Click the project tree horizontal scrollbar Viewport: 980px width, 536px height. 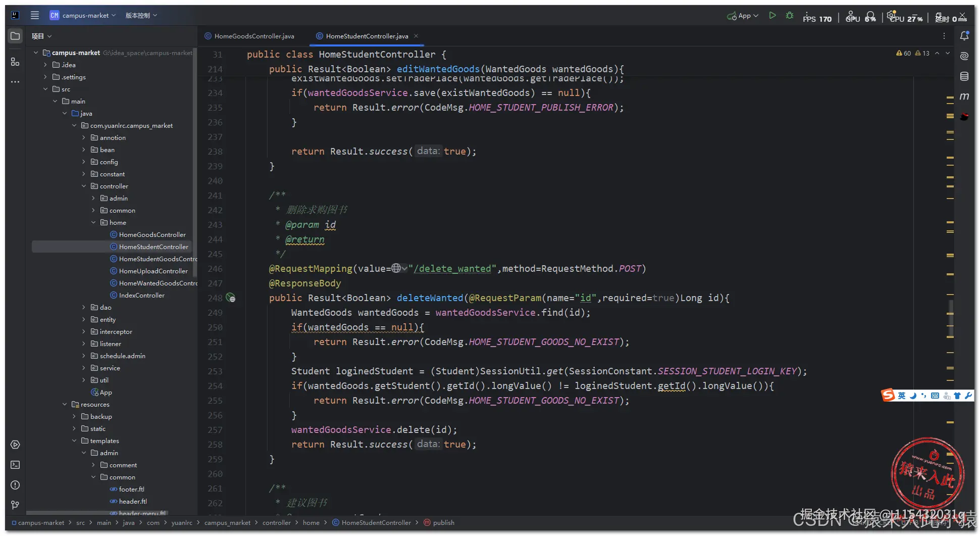pyautogui.click(x=97, y=513)
